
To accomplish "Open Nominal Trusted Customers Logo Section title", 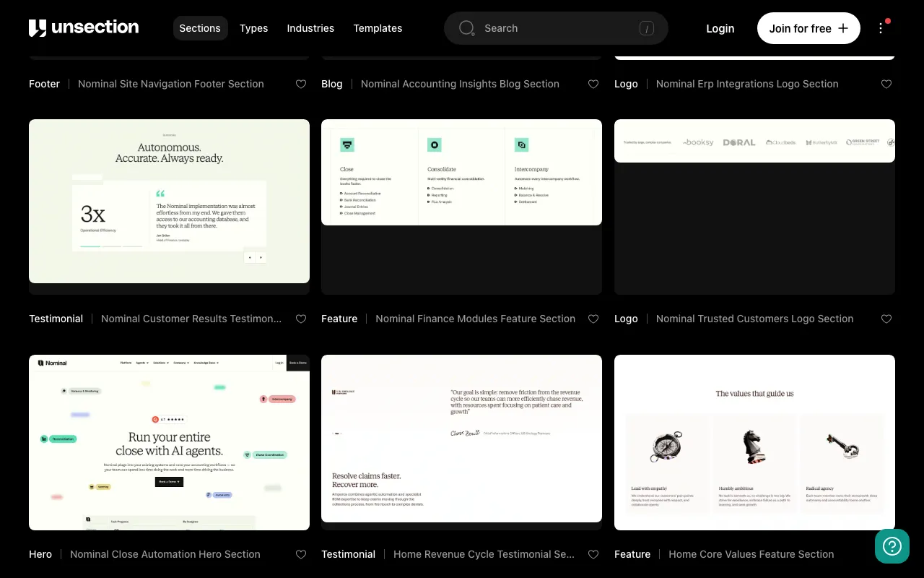I will (754, 319).
